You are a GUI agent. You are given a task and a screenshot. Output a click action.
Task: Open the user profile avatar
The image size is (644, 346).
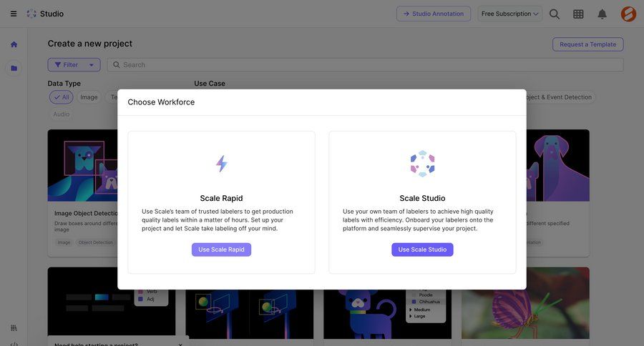coord(628,14)
